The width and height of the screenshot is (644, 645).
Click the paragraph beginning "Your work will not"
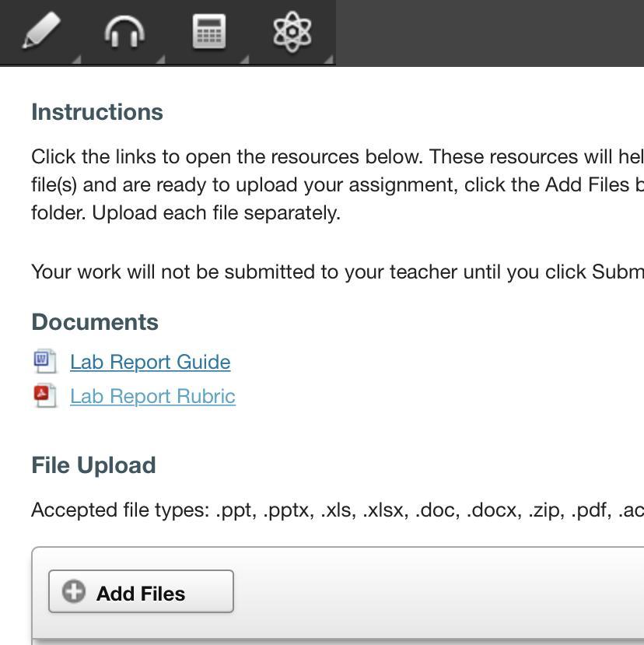coord(338,272)
